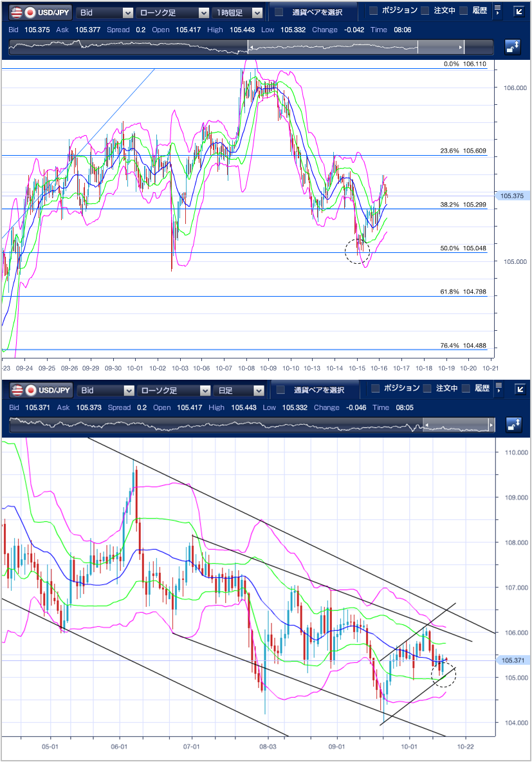Viewport: 532px width, 762px height.
Task: Click the lock/rescale icon on the hourly chart
Action: tap(513, 46)
